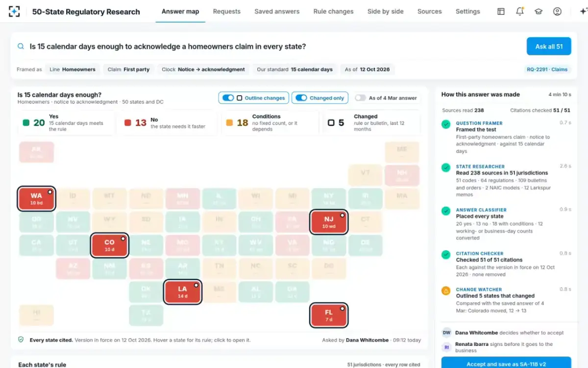588x368 pixels.
Task: Click into the question search field
Action: pyautogui.click(x=274, y=47)
